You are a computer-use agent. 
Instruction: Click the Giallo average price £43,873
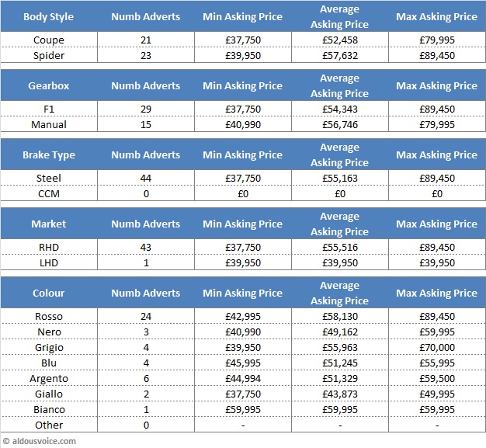tap(339, 394)
